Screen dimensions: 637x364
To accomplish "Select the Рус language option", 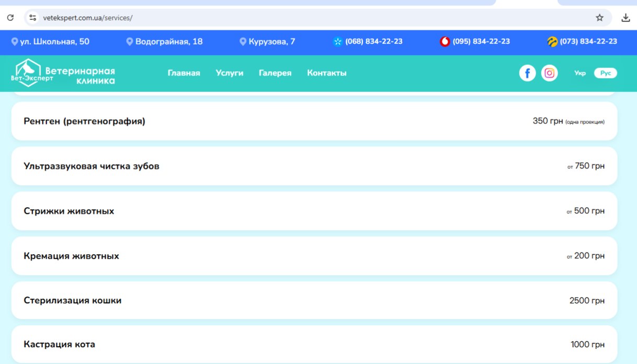I will pyautogui.click(x=606, y=73).
